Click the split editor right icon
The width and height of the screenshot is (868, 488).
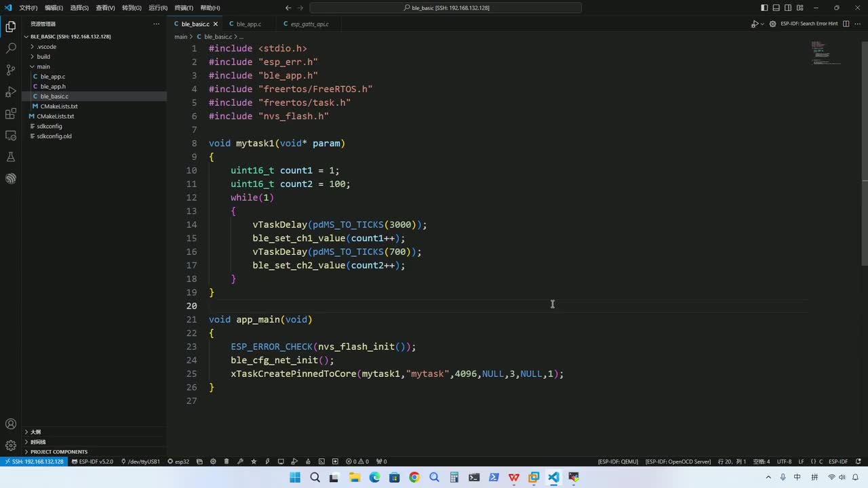pyautogui.click(x=846, y=24)
